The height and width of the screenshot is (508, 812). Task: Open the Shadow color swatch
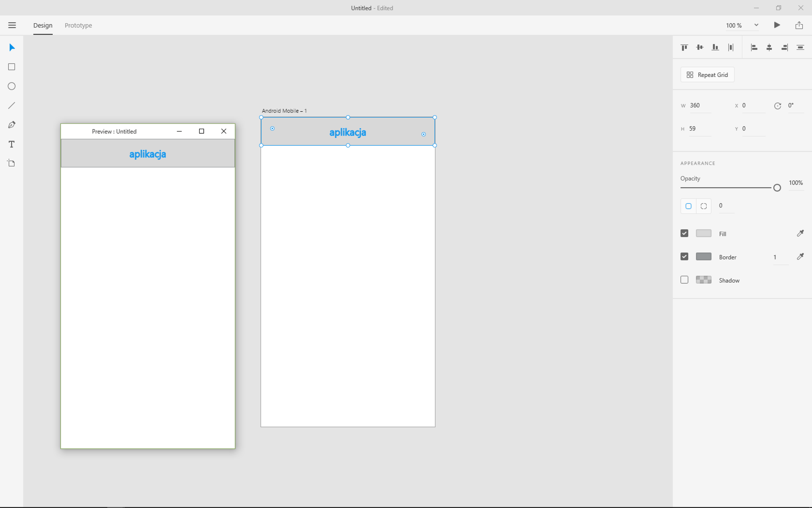click(703, 280)
